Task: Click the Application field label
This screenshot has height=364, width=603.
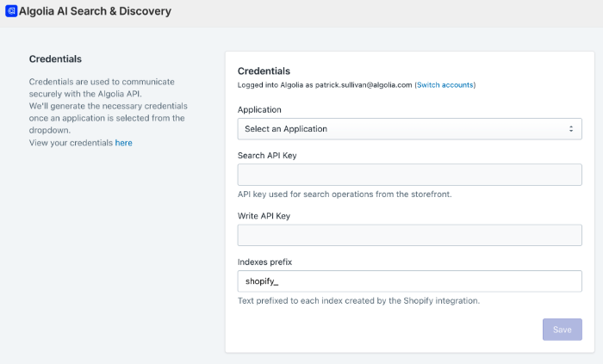Action: pos(259,110)
